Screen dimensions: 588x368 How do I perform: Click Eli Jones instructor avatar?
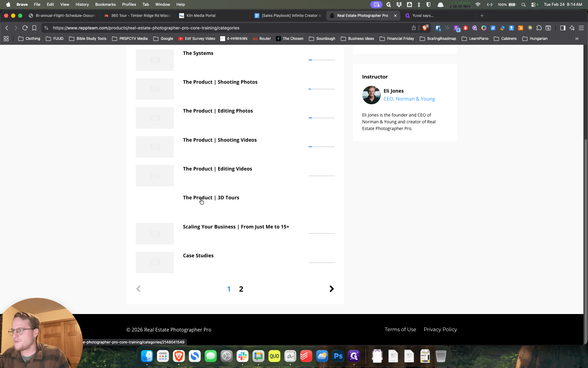371,95
